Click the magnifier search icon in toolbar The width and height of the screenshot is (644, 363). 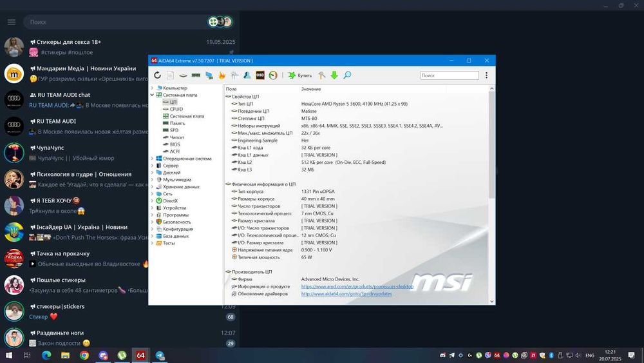pos(347,75)
